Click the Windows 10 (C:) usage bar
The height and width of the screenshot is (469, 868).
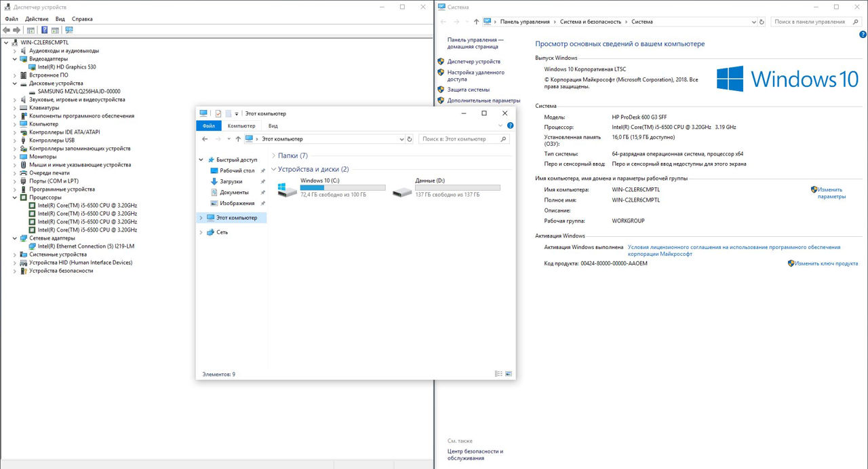coord(342,187)
